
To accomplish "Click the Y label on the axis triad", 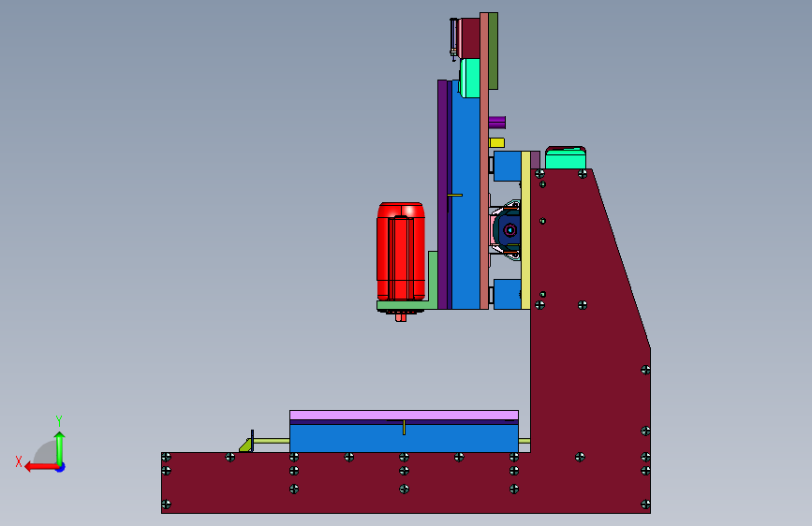I will coord(59,420).
